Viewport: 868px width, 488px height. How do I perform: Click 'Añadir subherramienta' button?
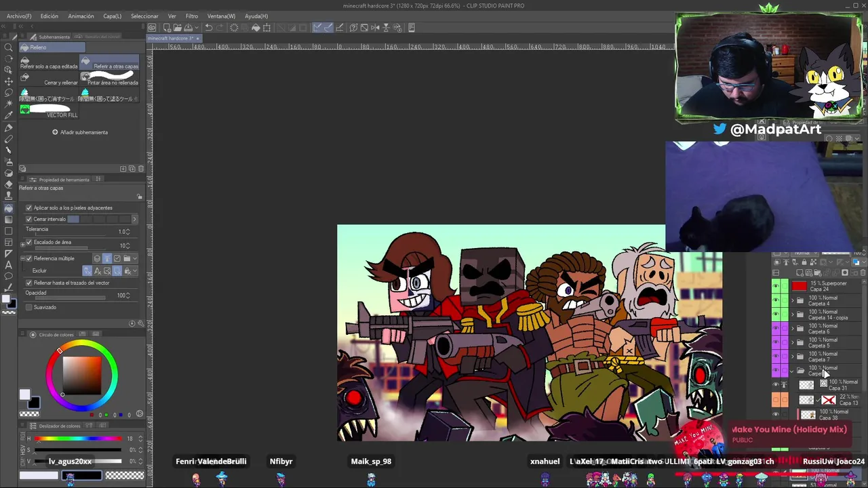tap(80, 132)
